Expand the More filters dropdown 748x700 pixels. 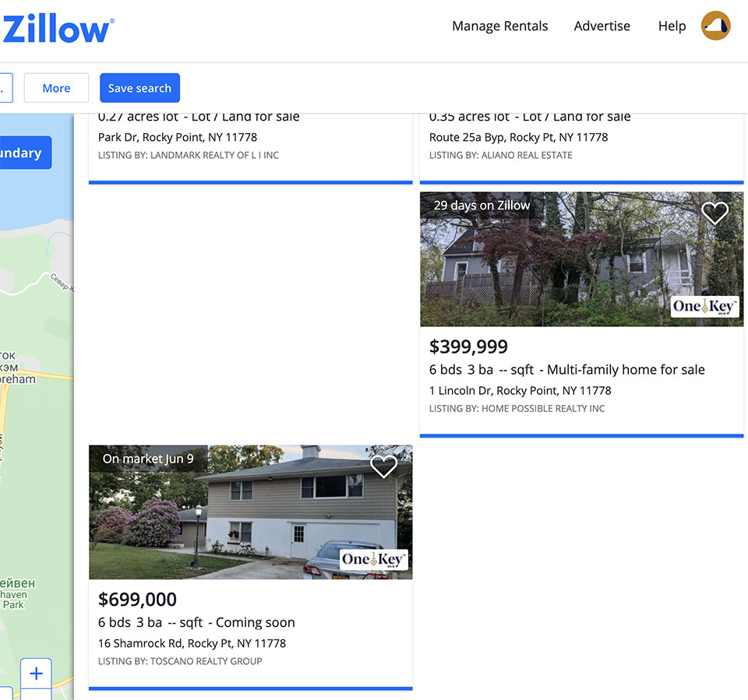[56, 88]
